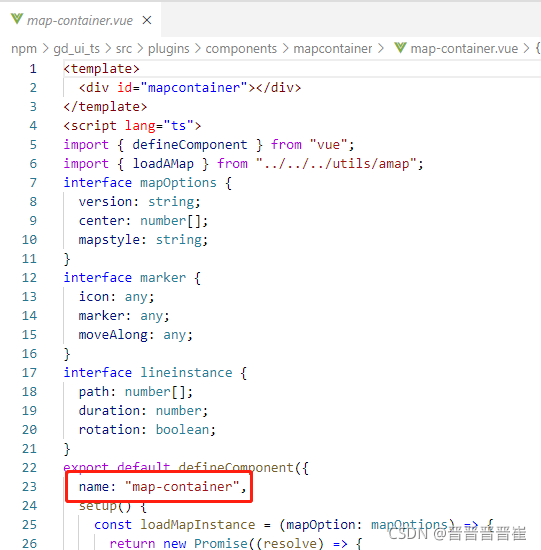Click "number[]" type on line 9

pos(171,221)
